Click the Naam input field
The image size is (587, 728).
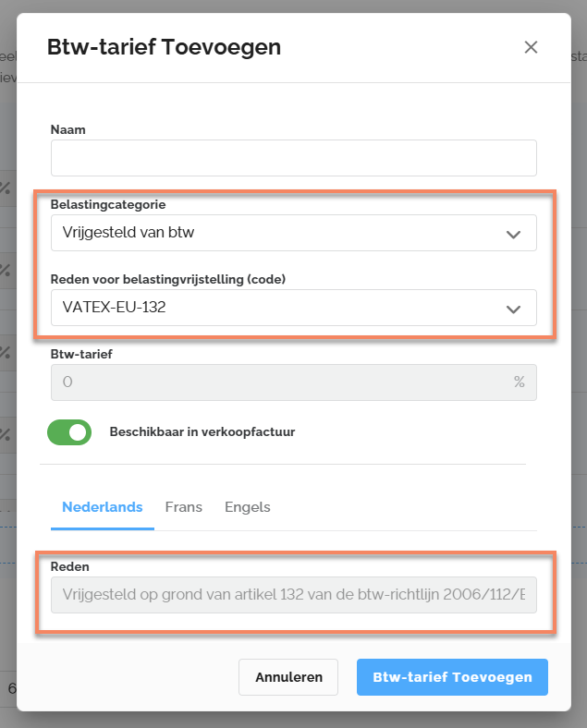pos(294,158)
